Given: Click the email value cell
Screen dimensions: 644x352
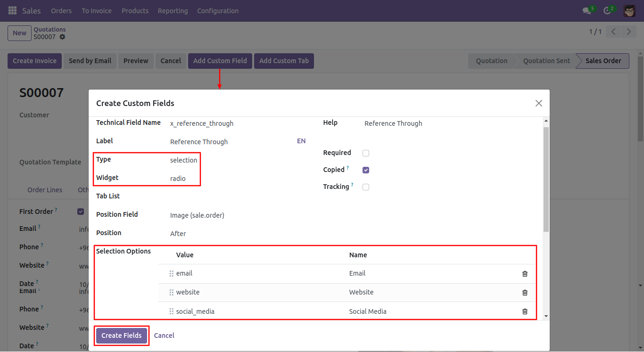Looking at the screenshot, I should [x=184, y=273].
